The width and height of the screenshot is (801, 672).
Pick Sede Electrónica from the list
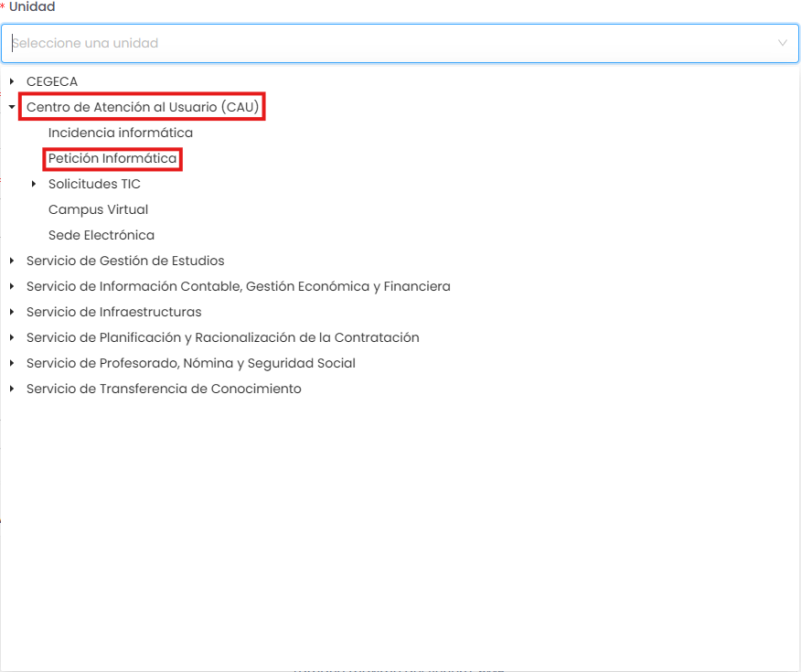[101, 235]
